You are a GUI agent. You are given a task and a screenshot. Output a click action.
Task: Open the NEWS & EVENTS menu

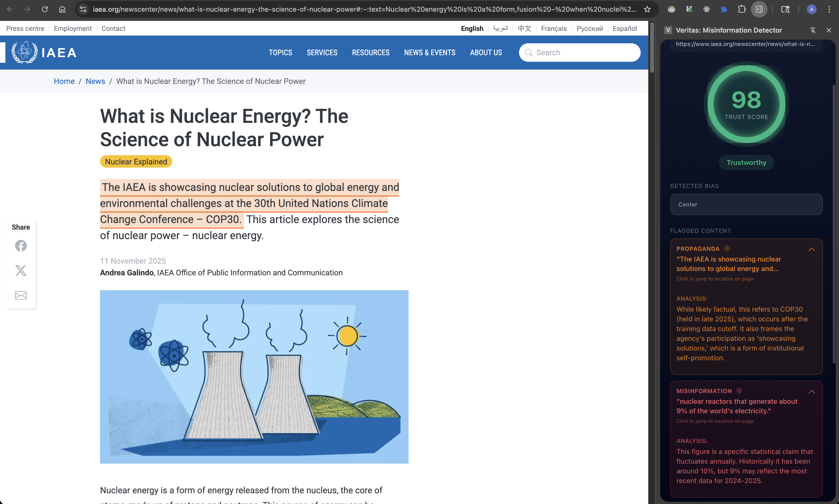429,53
